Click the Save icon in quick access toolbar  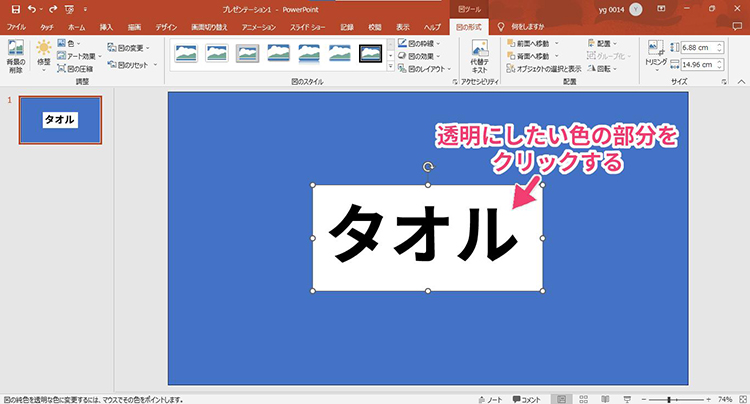(x=15, y=8)
